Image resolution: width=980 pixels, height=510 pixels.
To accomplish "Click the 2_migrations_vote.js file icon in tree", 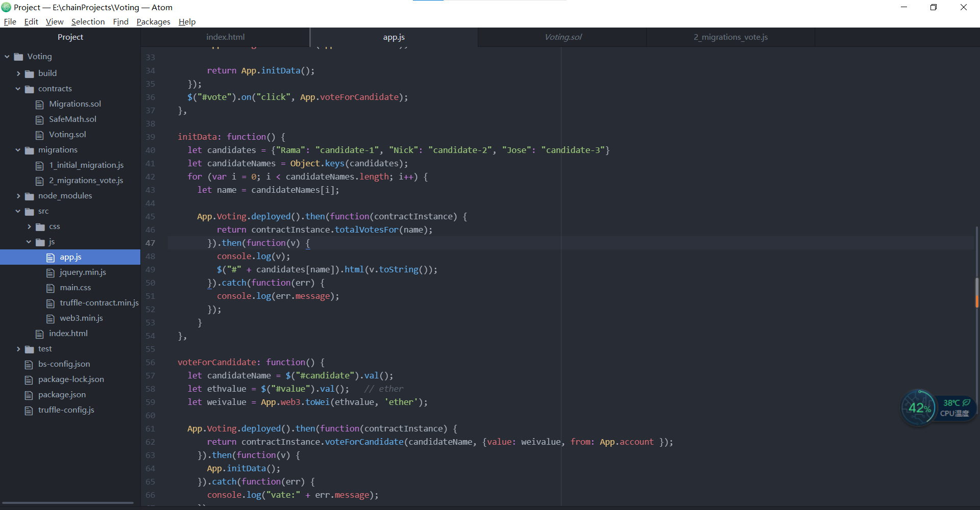I will pos(40,181).
